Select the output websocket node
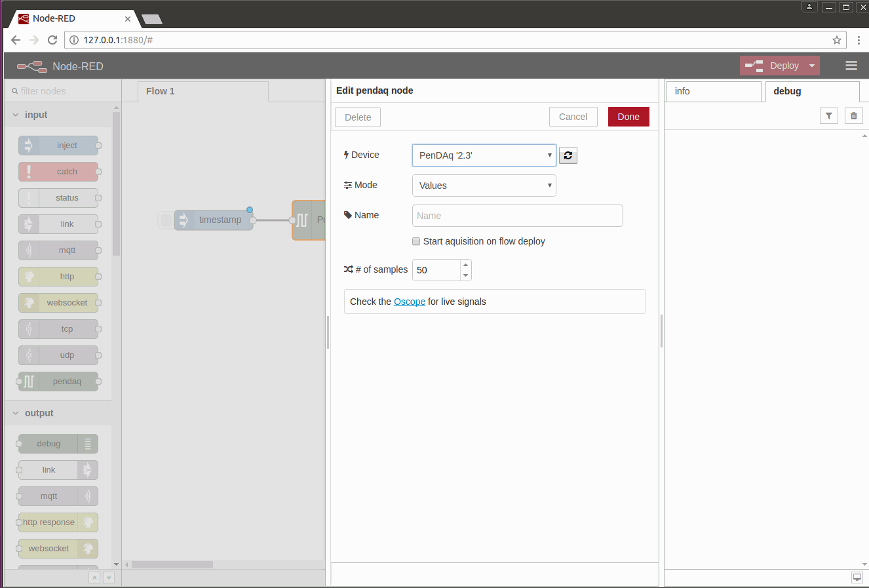Image resolution: width=869 pixels, height=588 pixels. click(x=58, y=549)
